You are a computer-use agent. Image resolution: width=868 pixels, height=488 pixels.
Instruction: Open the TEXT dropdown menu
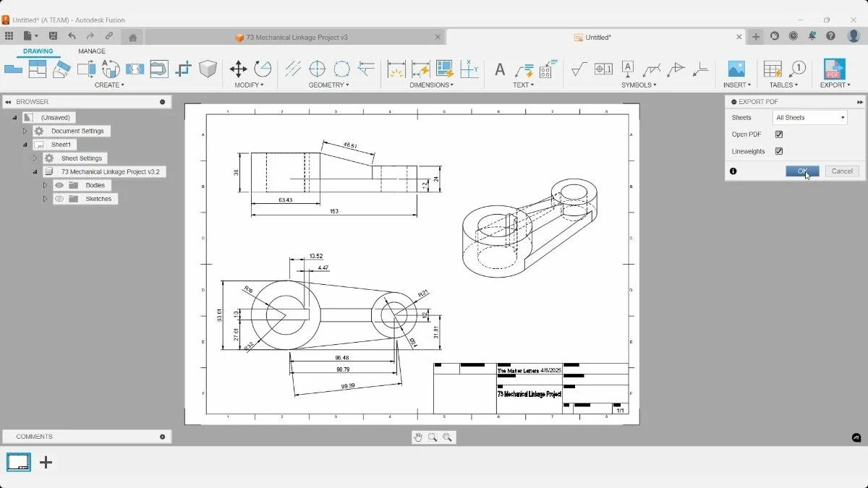[523, 85]
